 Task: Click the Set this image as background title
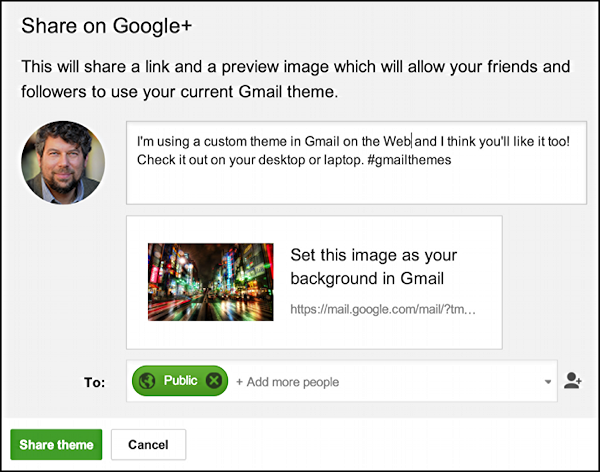[373, 266]
